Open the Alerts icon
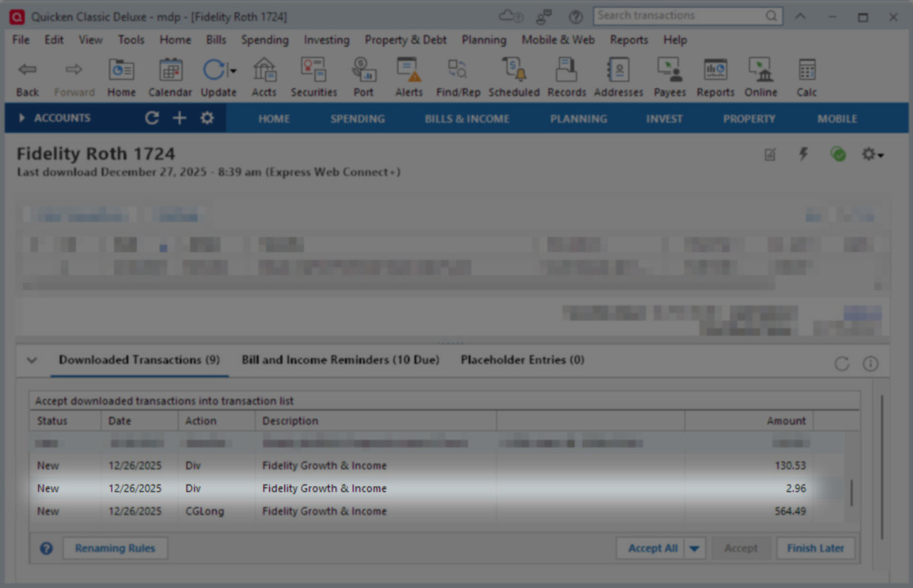 [x=408, y=77]
